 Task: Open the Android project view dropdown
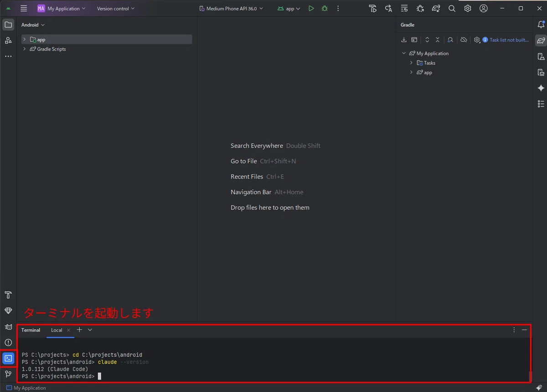pos(33,25)
